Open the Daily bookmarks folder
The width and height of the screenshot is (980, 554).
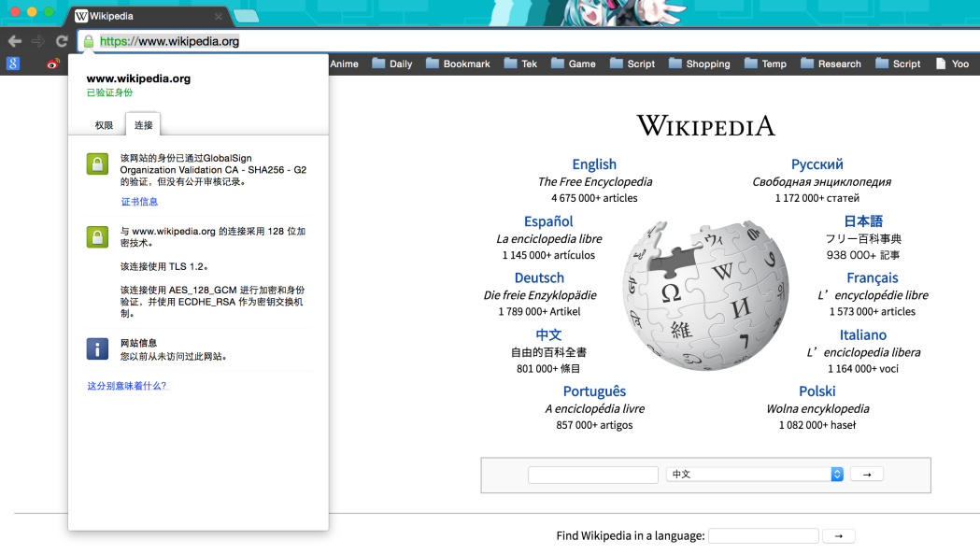(x=392, y=64)
